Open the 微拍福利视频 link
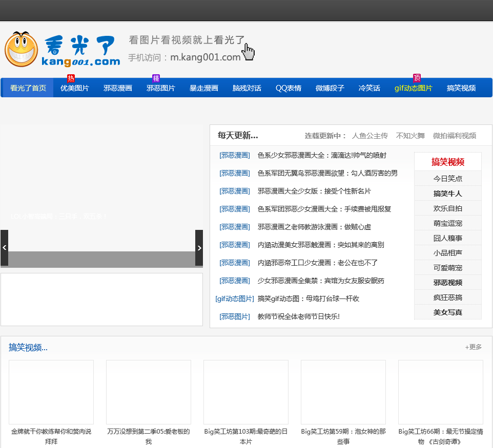The image size is (493, 448). pyautogui.click(x=455, y=136)
